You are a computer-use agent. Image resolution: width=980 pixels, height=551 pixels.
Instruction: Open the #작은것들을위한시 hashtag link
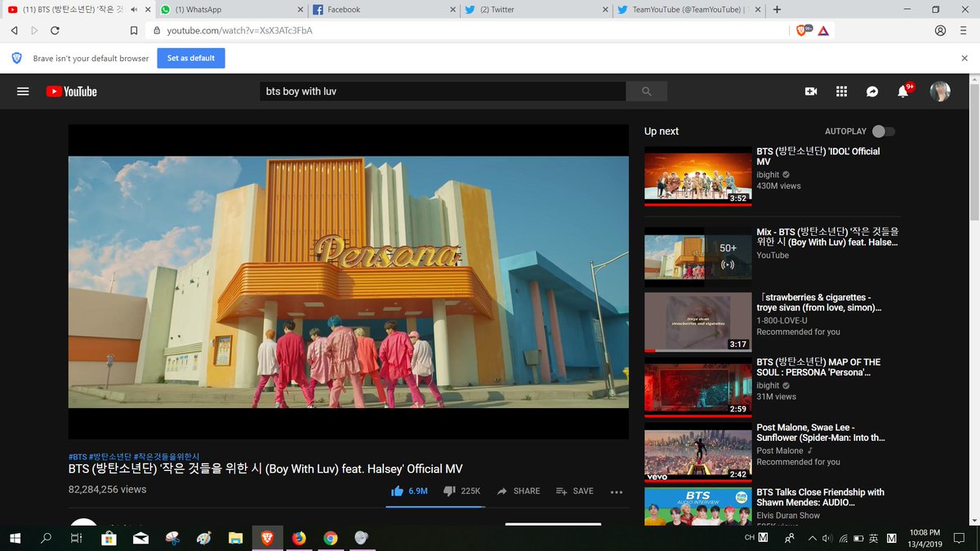click(x=167, y=456)
